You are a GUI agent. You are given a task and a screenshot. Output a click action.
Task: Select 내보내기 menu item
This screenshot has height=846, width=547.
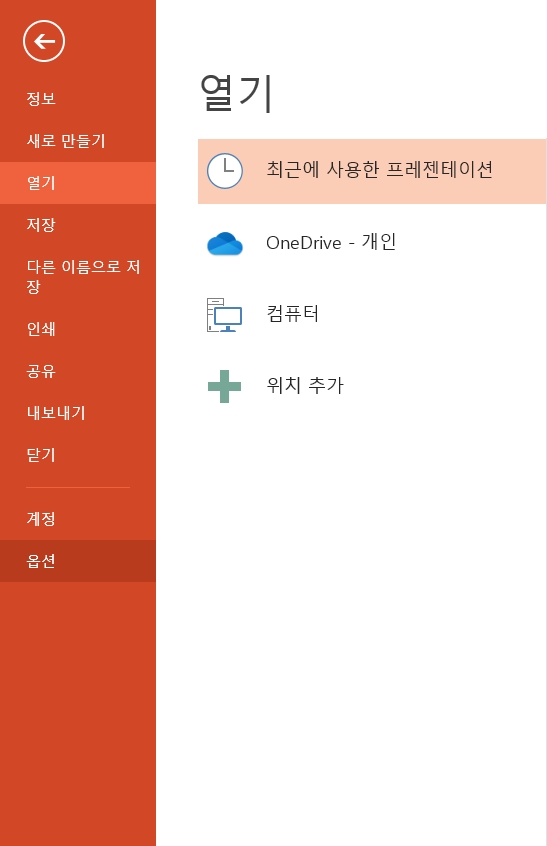pos(78,413)
